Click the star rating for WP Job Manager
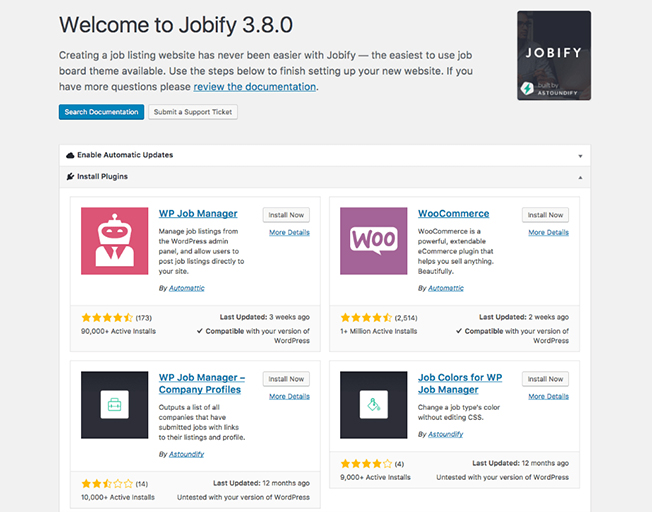Image resolution: width=652 pixels, height=512 pixels. 107,318
